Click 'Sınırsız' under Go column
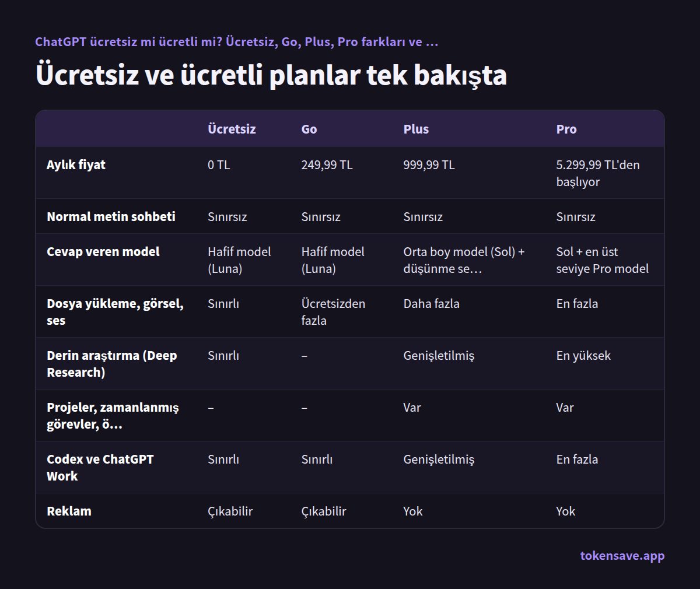 (x=321, y=217)
